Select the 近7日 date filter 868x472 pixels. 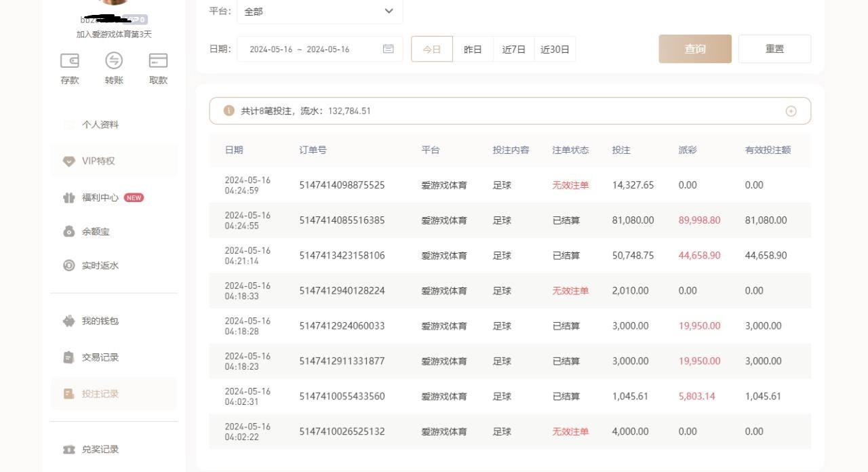pos(513,50)
